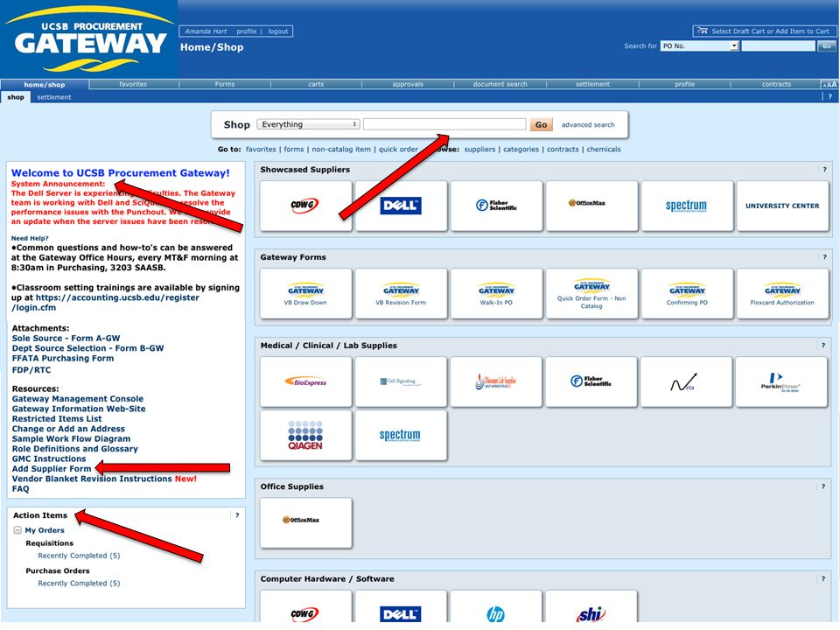Screen dimensions: 840x630
Task: Open OfficeMax under Office Supplies
Action: pyautogui.click(x=306, y=523)
